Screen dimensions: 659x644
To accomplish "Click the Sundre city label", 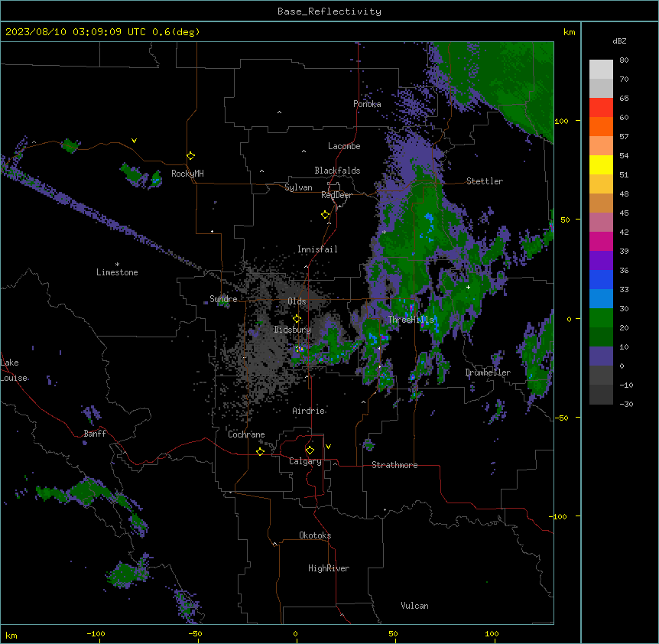I will point(223,299).
